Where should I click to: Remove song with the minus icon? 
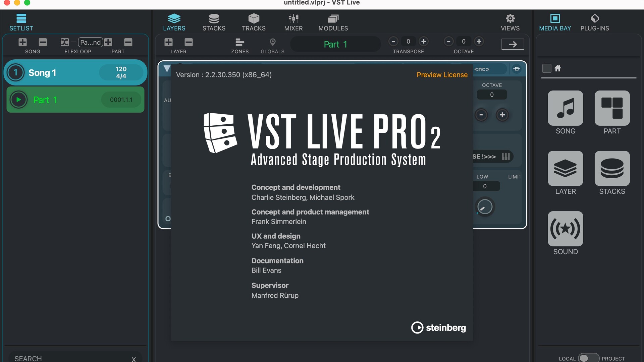[43, 42]
